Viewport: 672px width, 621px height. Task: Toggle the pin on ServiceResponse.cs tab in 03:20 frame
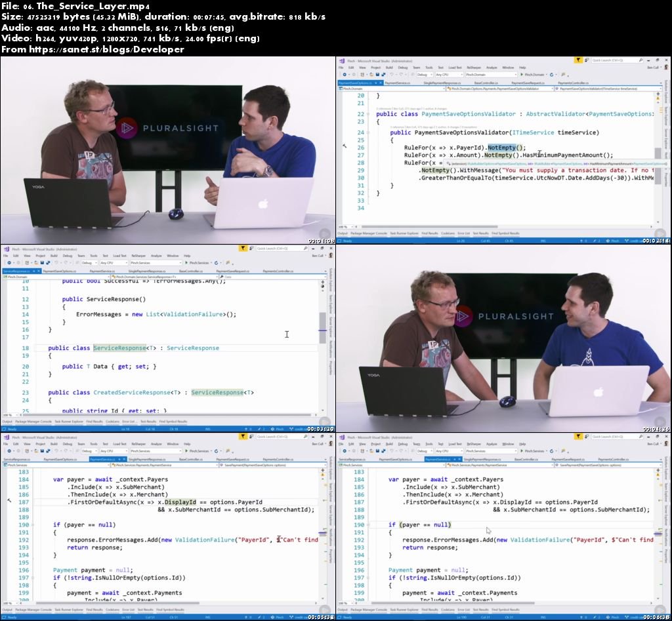[x=33, y=271]
